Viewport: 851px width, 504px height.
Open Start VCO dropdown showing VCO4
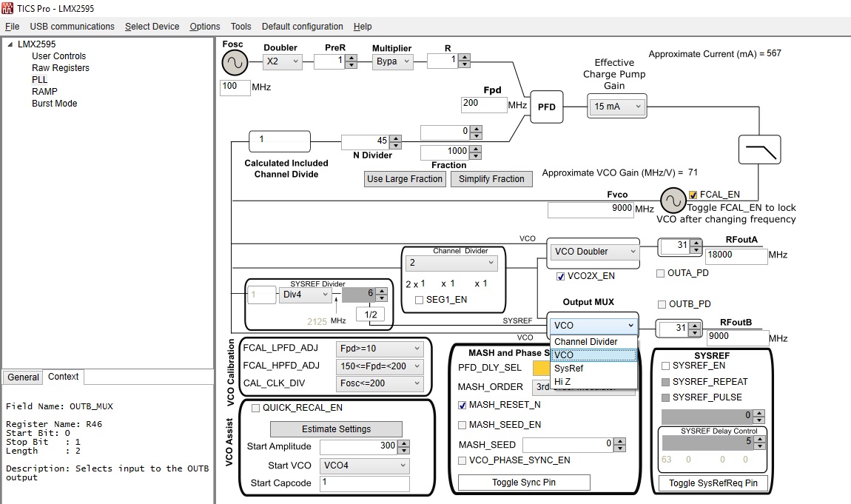pos(364,466)
